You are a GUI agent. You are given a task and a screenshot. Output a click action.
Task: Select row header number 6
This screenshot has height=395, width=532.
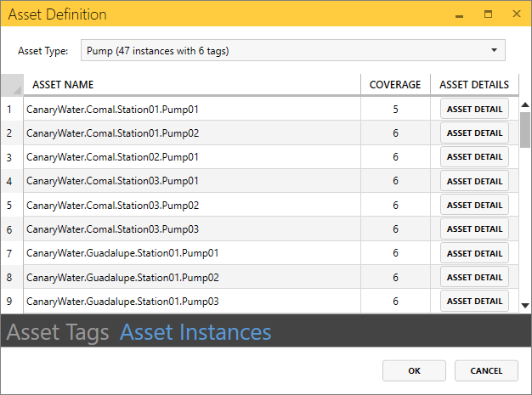coord(12,229)
